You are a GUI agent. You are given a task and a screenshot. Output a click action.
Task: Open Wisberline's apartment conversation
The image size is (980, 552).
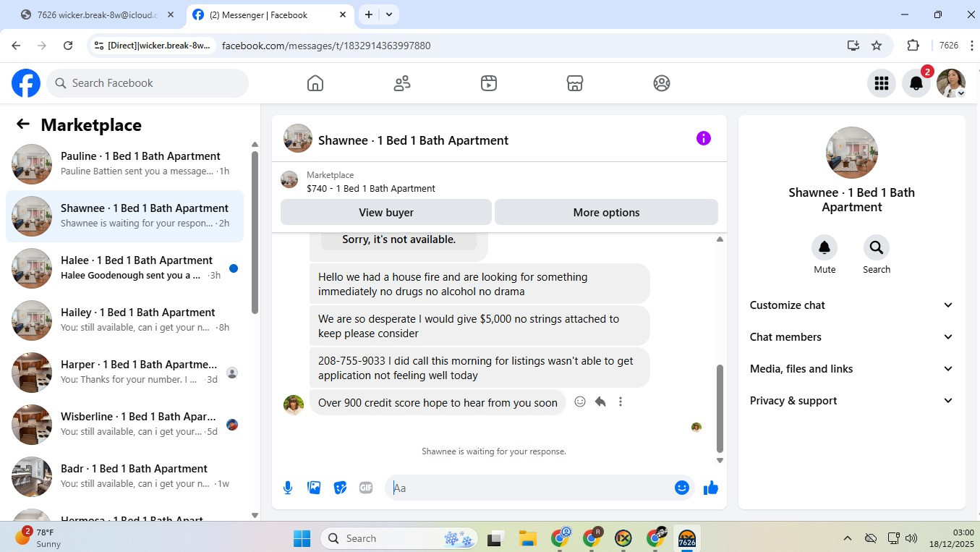tap(124, 425)
